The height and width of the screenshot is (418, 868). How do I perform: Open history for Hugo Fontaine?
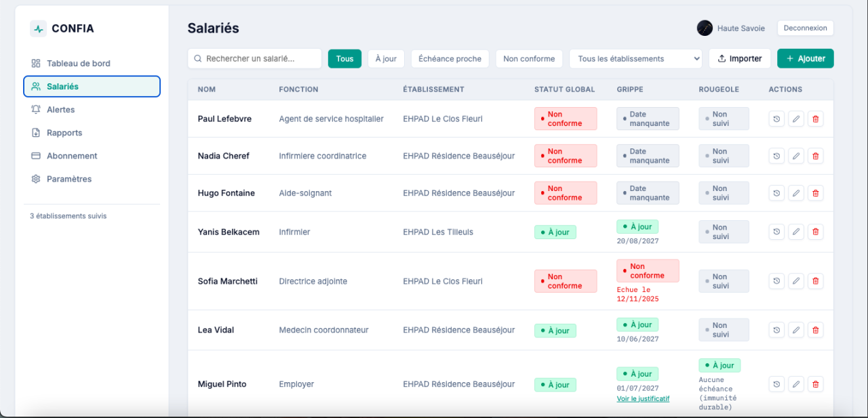(776, 193)
